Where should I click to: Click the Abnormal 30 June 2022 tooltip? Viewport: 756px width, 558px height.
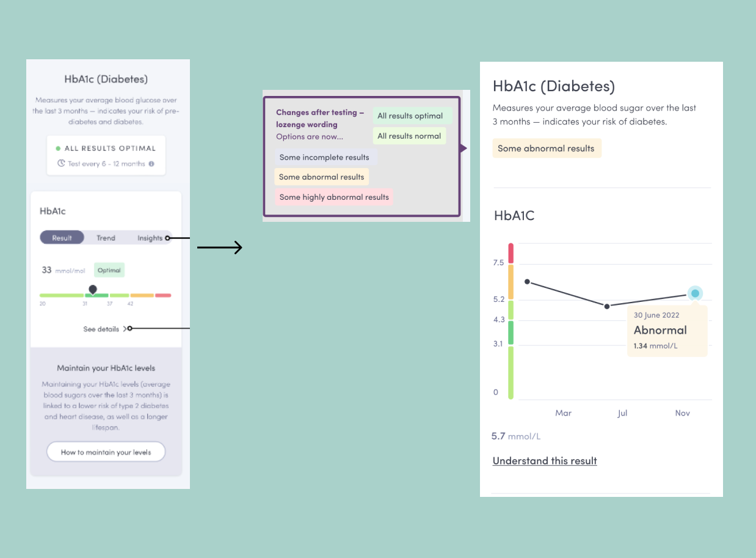pyautogui.click(x=667, y=331)
